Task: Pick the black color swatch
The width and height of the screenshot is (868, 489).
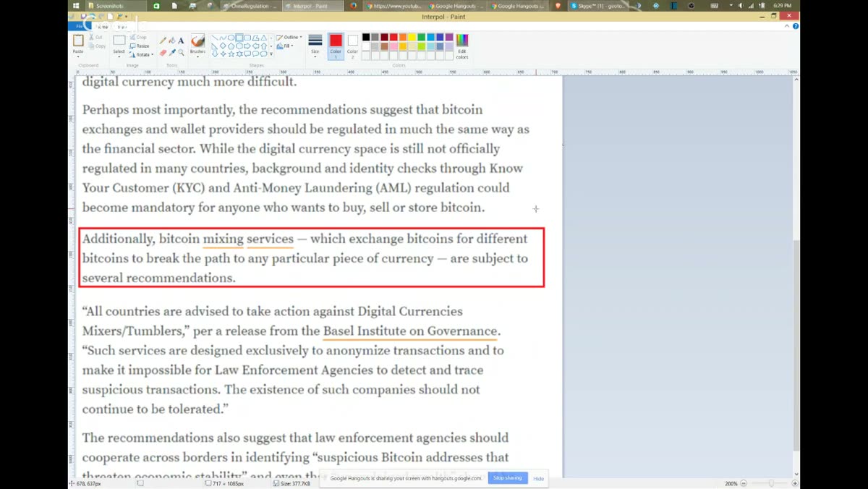Action: pyautogui.click(x=366, y=37)
